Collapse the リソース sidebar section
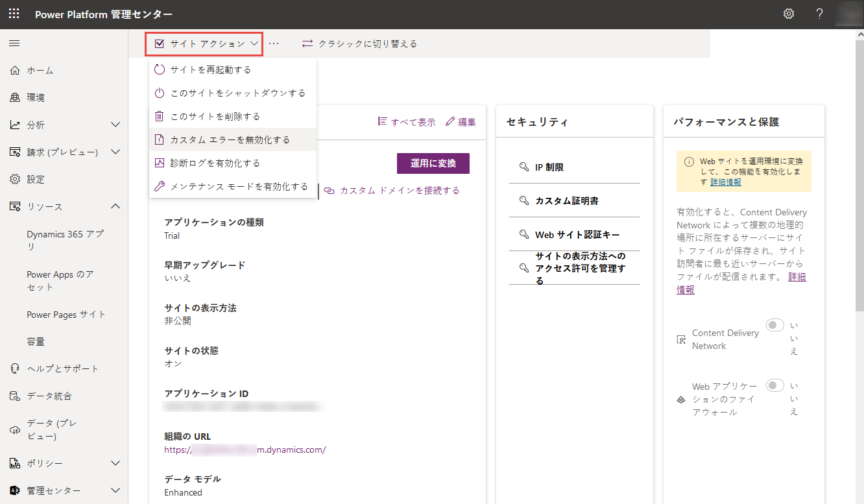Image resolution: width=864 pixels, height=504 pixels. coord(115,206)
